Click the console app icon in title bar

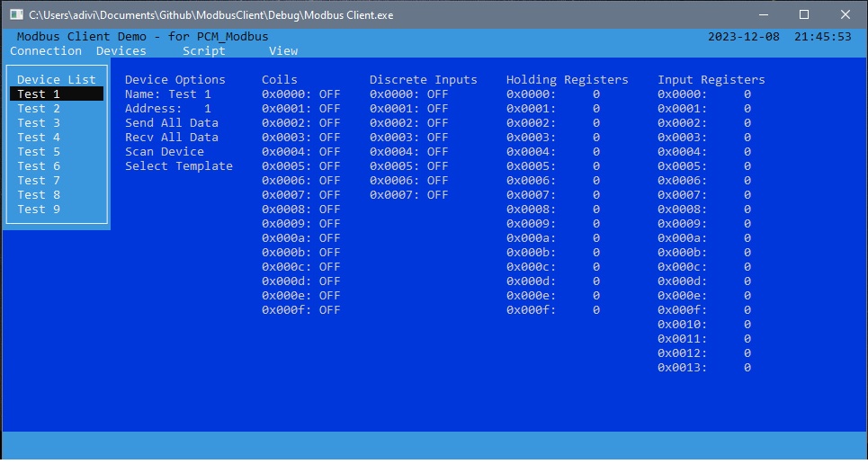[x=15, y=15]
